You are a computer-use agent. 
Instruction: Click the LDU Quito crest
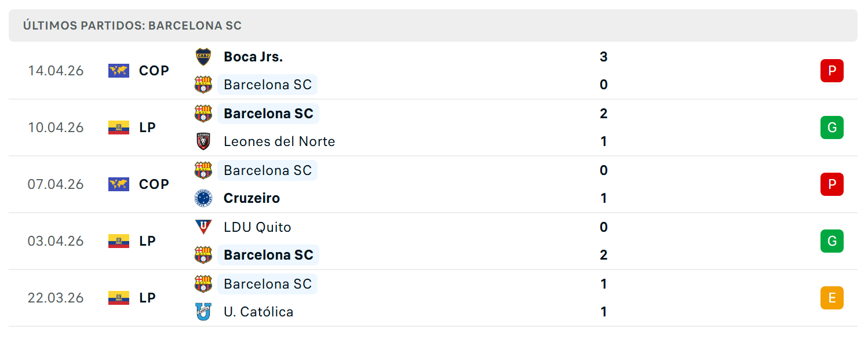203,227
